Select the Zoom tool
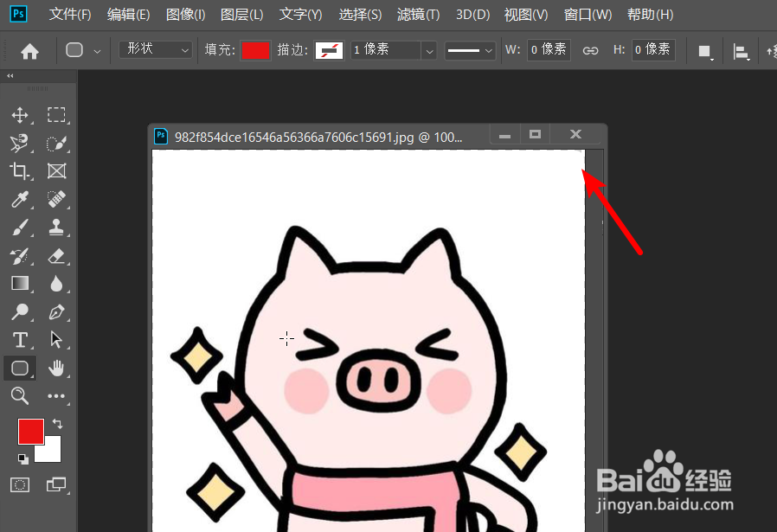The image size is (777, 532). click(20, 396)
